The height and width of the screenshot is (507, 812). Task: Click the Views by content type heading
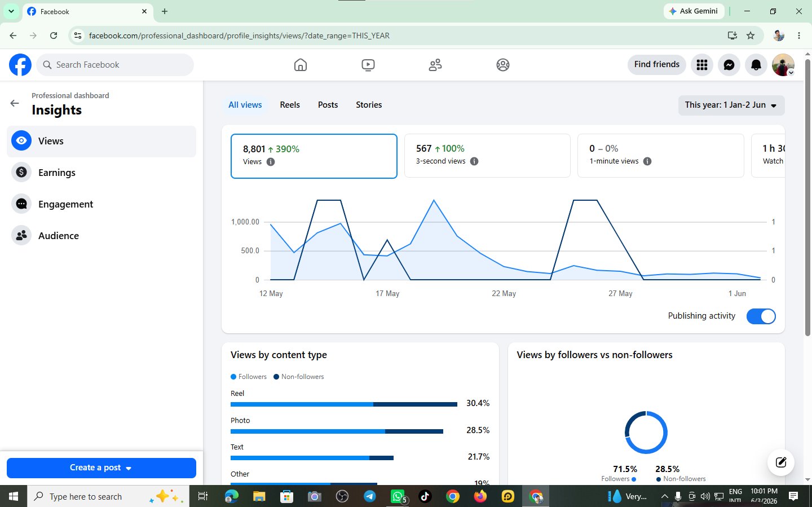(279, 355)
